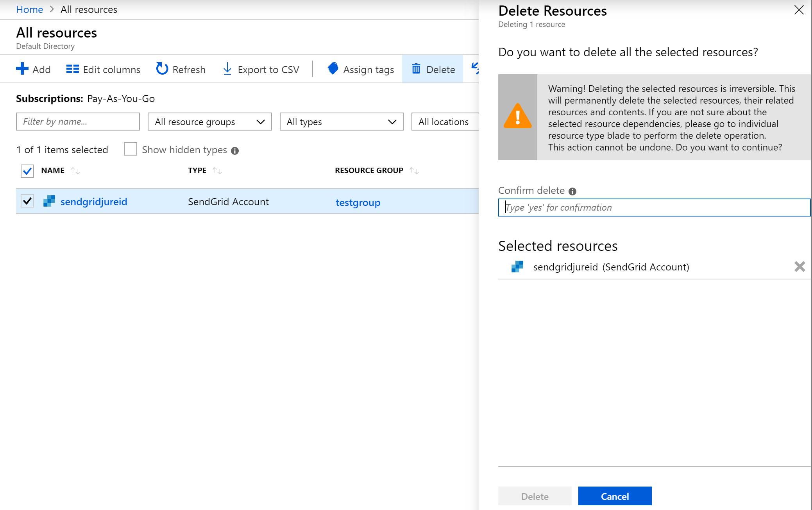Remove sendgridjureid from selected resources
The width and height of the screenshot is (812, 510).
[799, 267]
